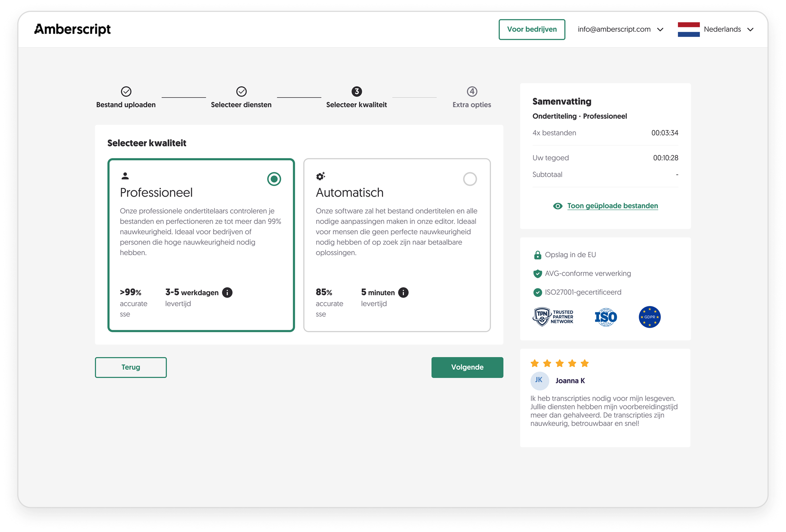Click the lock icon for Opslag in de EU
The width and height of the screenshot is (786, 532).
(x=538, y=255)
